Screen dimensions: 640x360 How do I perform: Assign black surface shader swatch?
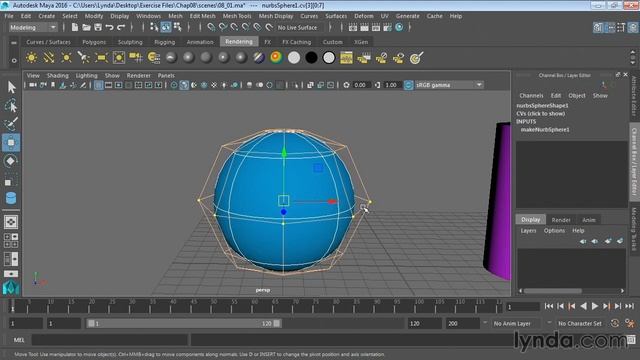tap(311, 58)
